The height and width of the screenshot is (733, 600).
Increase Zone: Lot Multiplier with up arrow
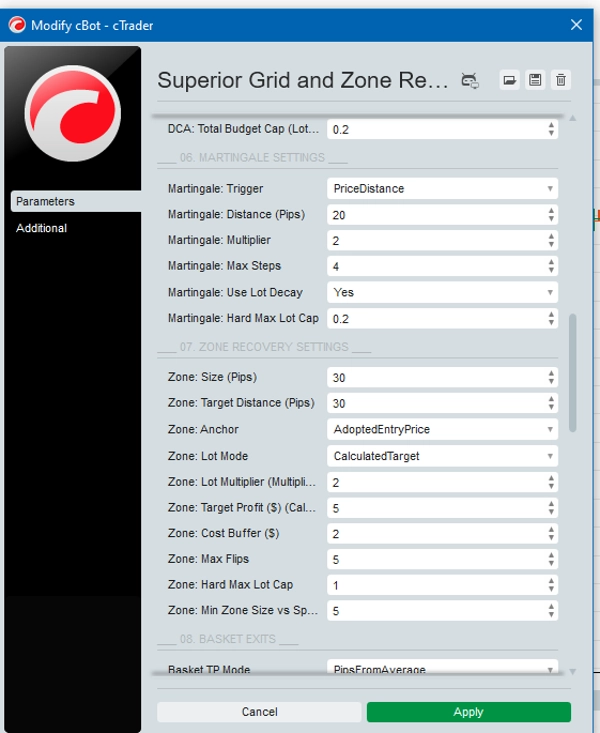click(x=551, y=478)
